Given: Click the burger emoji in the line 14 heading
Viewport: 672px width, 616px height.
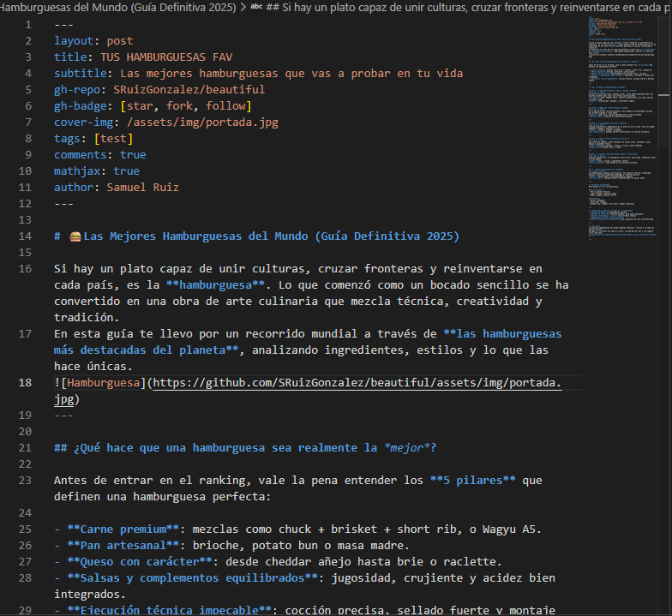Looking at the screenshot, I should (75, 236).
